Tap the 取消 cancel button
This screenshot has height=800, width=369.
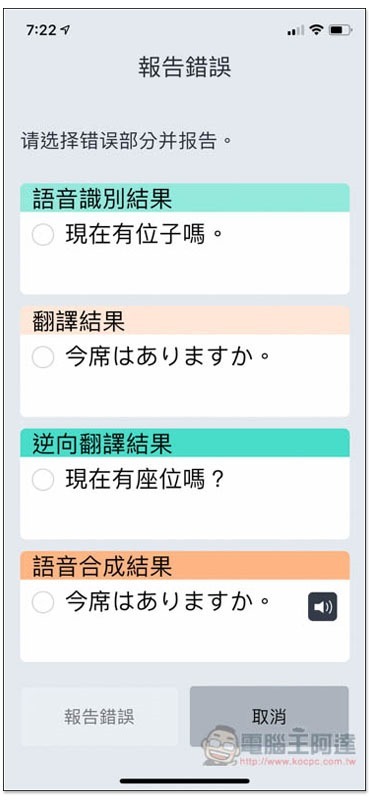[269, 717]
